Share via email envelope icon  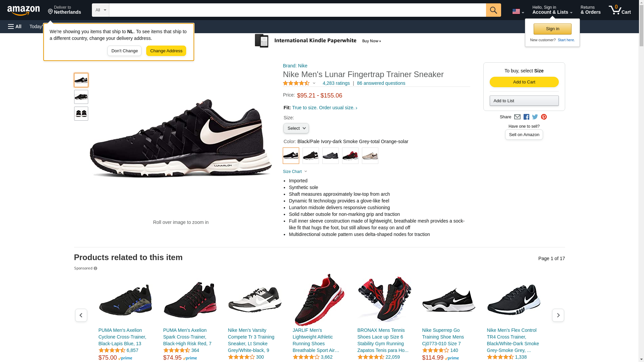[517, 117]
